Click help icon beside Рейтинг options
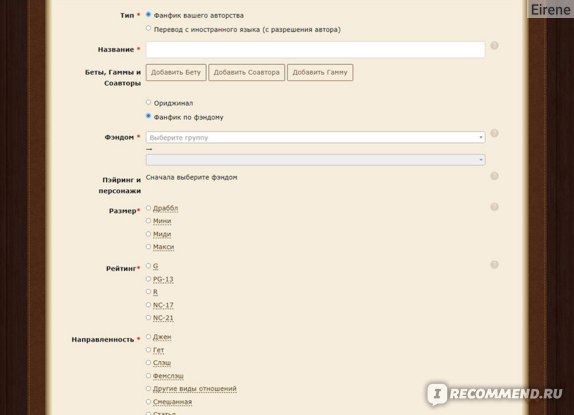574x415 pixels. point(494,265)
